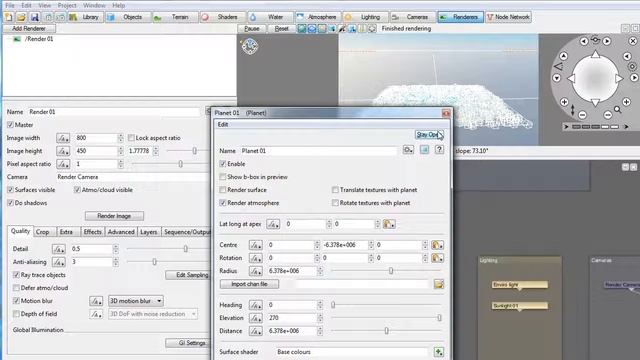Click the compass icon in 3D preview
Viewport: 640px width, 360px height.
coord(249,46)
